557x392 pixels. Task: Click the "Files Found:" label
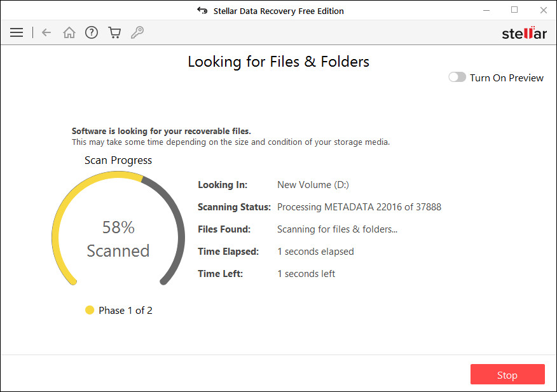[224, 229]
